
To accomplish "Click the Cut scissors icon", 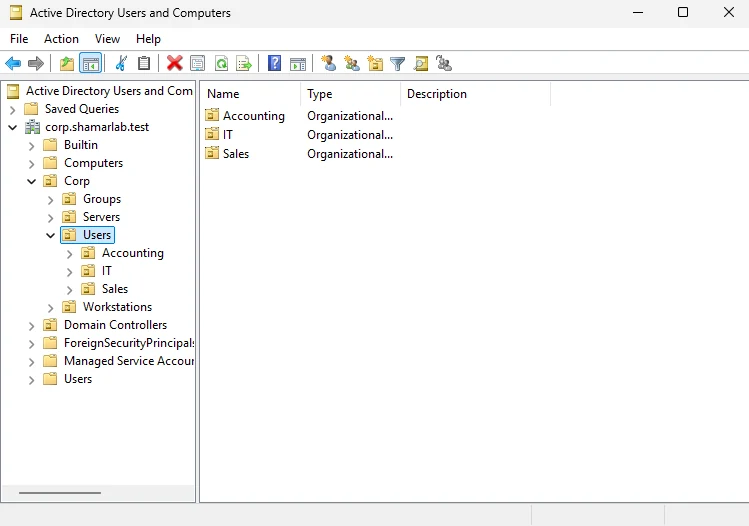I will pyautogui.click(x=121, y=63).
